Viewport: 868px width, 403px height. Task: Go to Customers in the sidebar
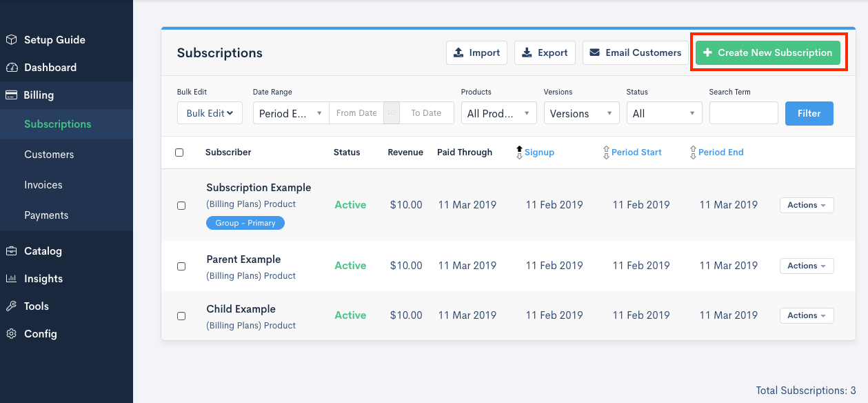[x=49, y=155]
